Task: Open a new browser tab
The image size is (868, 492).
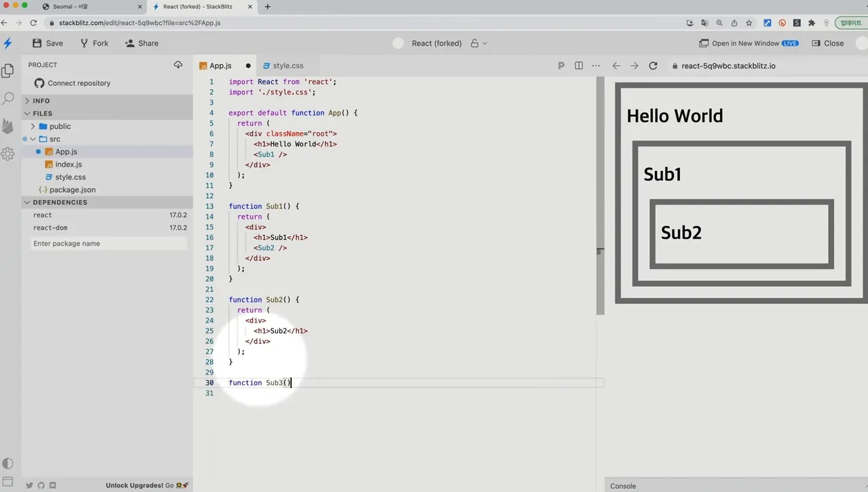Action: 268,7
